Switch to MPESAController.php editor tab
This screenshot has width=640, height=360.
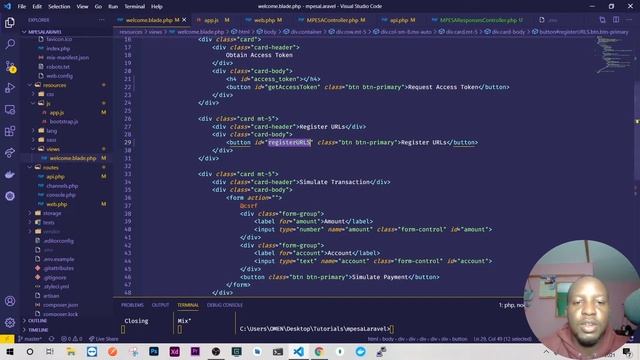(333, 20)
